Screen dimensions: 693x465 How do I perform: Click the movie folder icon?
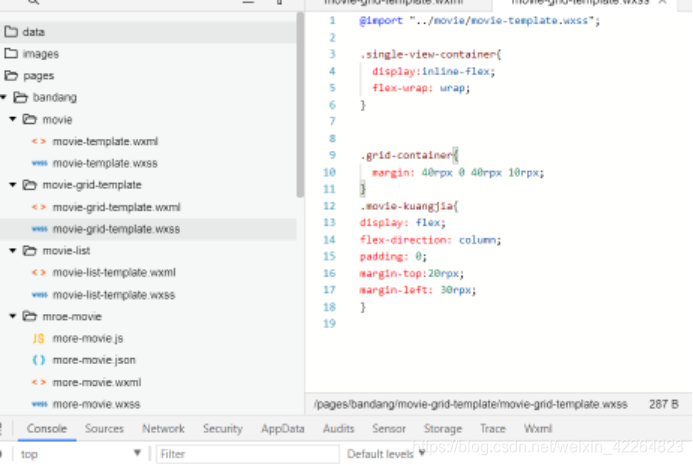30,119
